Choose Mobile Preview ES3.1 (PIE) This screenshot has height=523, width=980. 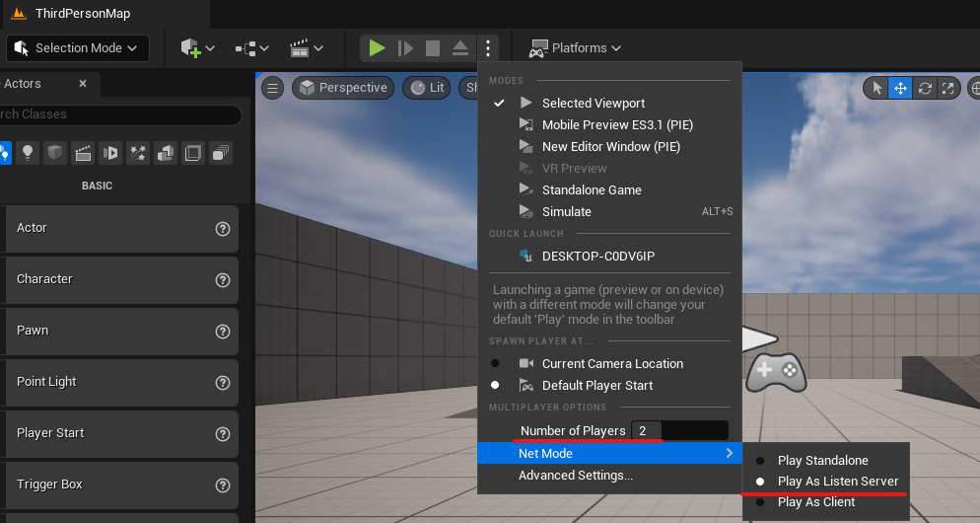[609, 125]
